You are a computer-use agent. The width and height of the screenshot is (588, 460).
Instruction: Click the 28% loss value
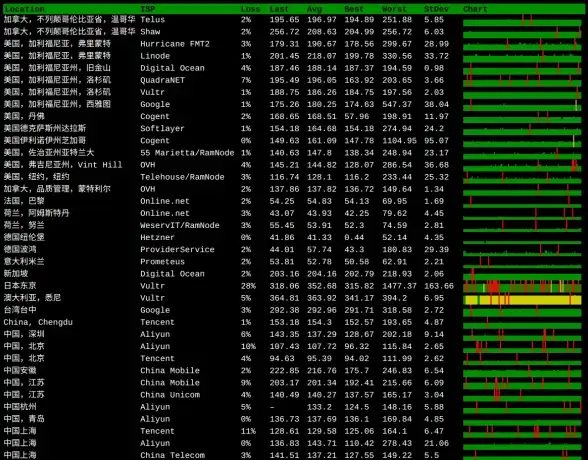pos(248,286)
